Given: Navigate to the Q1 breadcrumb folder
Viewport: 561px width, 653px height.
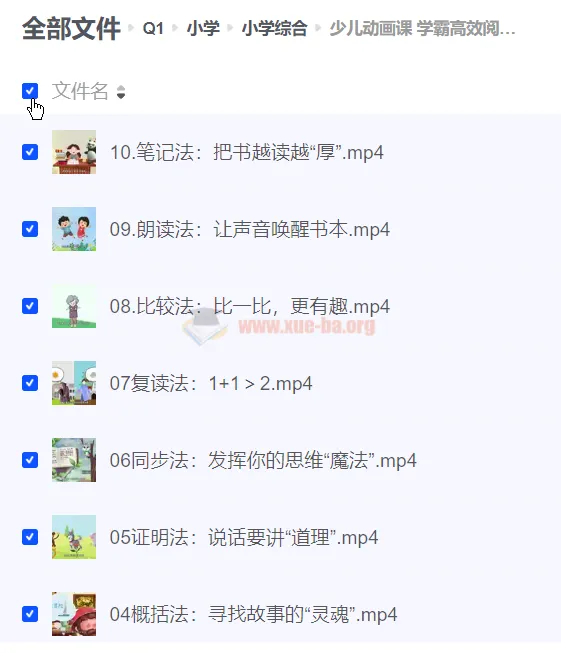Looking at the screenshot, I should (x=153, y=29).
